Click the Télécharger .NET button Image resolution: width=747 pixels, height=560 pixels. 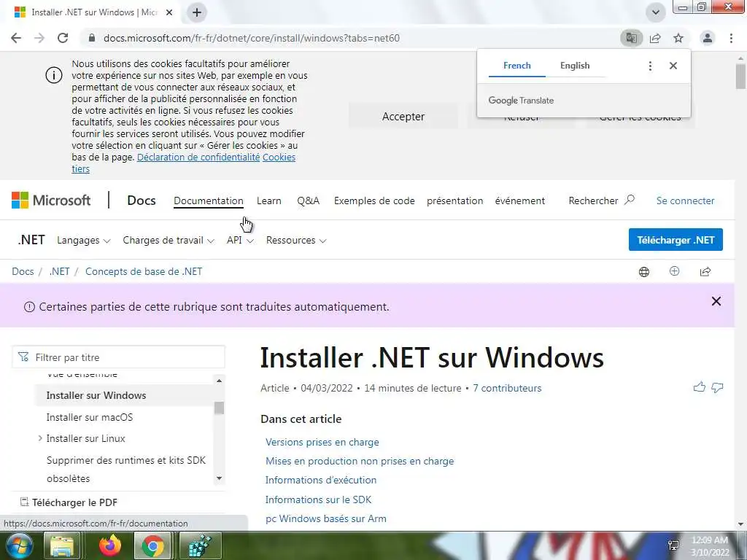[676, 240]
